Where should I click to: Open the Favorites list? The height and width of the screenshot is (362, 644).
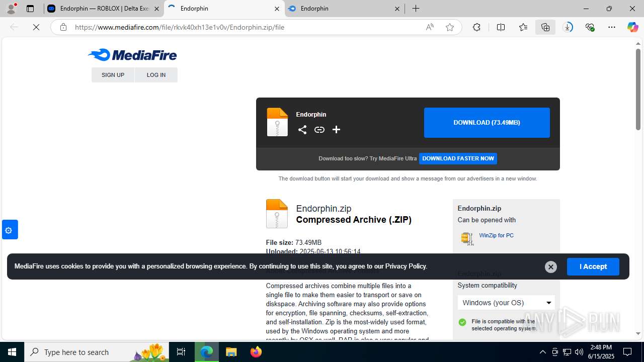coord(523,27)
